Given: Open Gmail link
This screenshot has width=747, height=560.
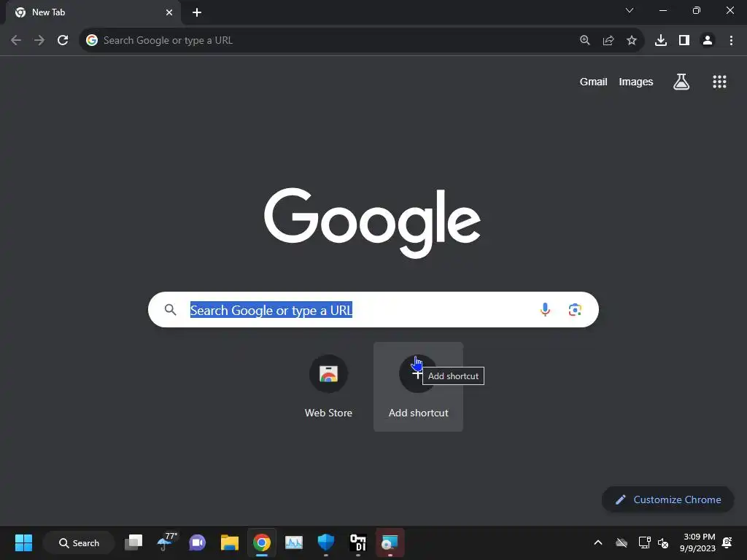Looking at the screenshot, I should coord(593,82).
